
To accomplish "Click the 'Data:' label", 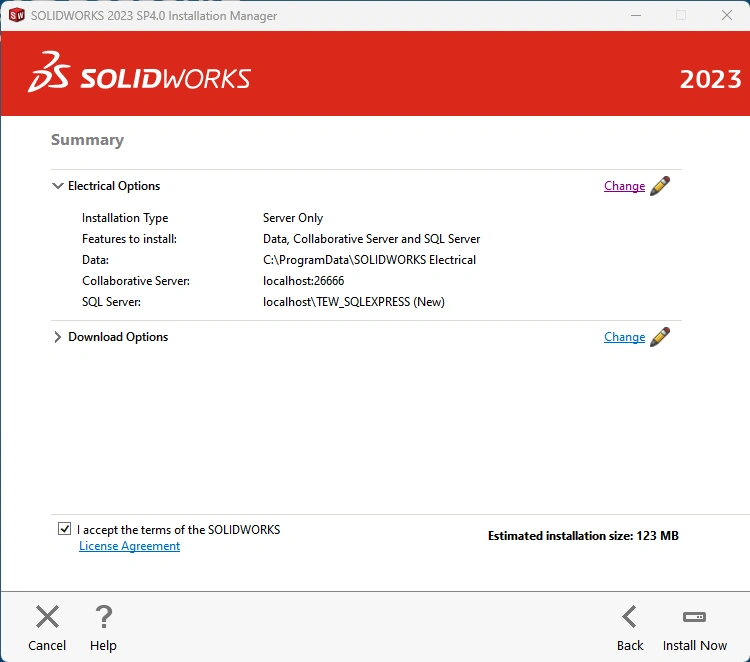I will coord(95,260).
